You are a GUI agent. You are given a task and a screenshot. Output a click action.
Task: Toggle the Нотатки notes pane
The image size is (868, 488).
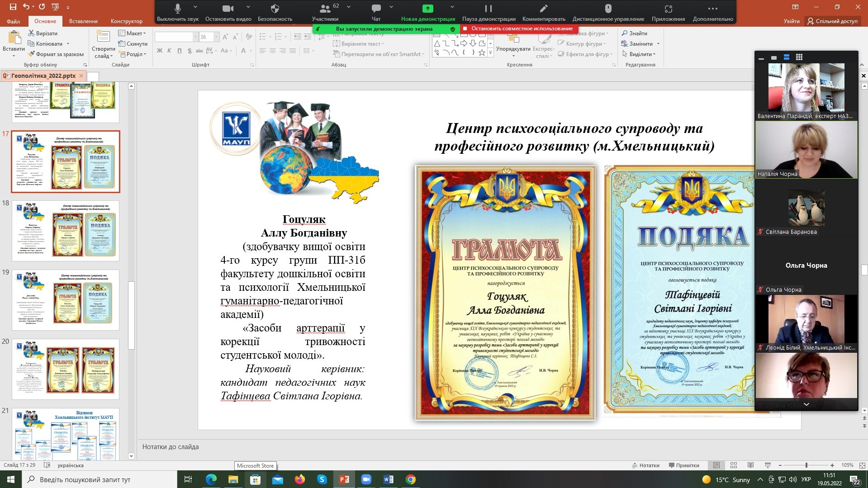[x=645, y=465]
